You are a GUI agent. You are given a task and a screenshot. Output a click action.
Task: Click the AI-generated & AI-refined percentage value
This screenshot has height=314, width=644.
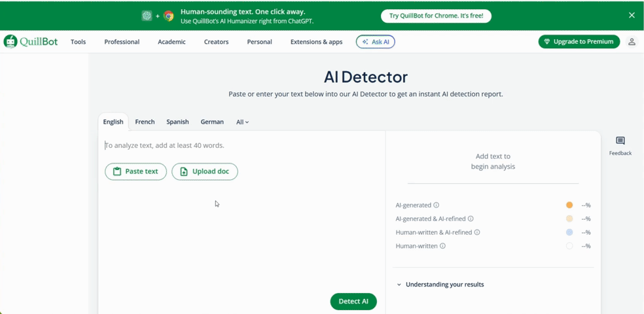pyautogui.click(x=586, y=218)
